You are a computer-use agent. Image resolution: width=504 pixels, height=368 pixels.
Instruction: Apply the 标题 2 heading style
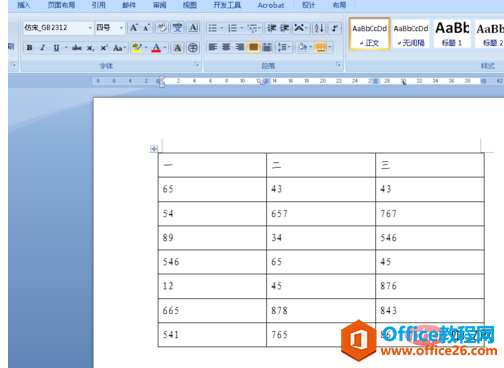pyautogui.click(x=489, y=34)
